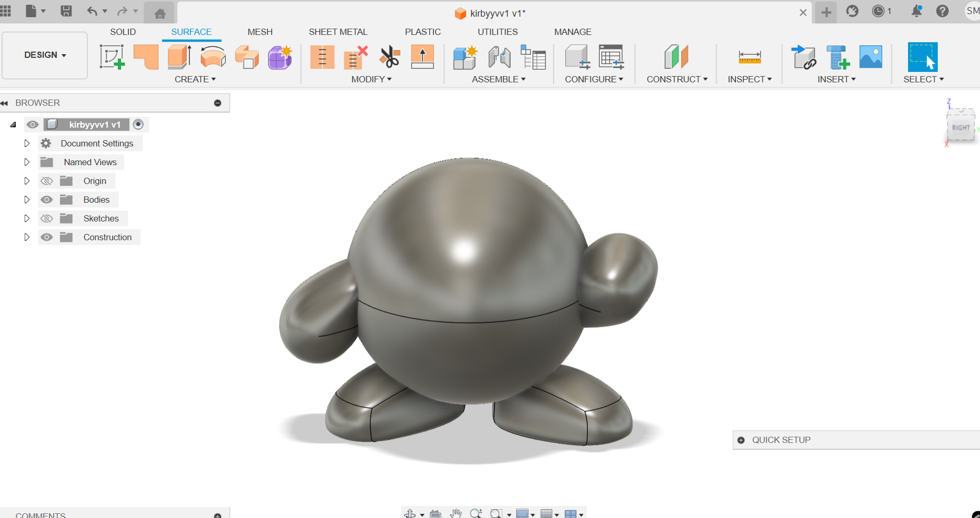Open the ASSEMBLE dropdown menu
The image size is (980, 518).
[x=499, y=79]
